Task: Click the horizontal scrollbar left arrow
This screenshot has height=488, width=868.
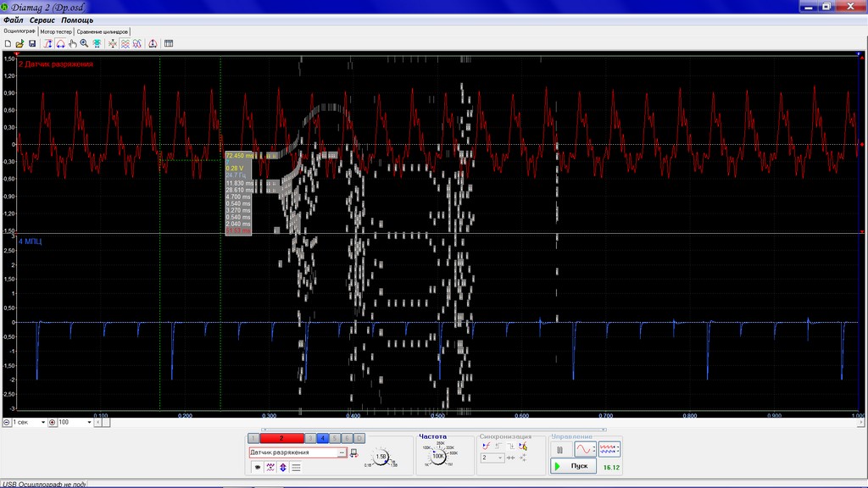Action: coord(98,422)
